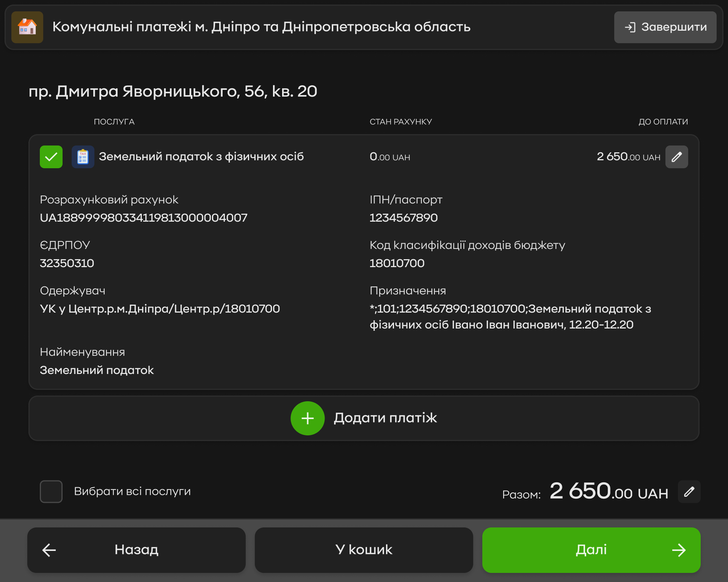The width and height of the screenshot is (728, 582).
Task: Click the Призначення payment purpose text
Action: (x=510, y=317)
